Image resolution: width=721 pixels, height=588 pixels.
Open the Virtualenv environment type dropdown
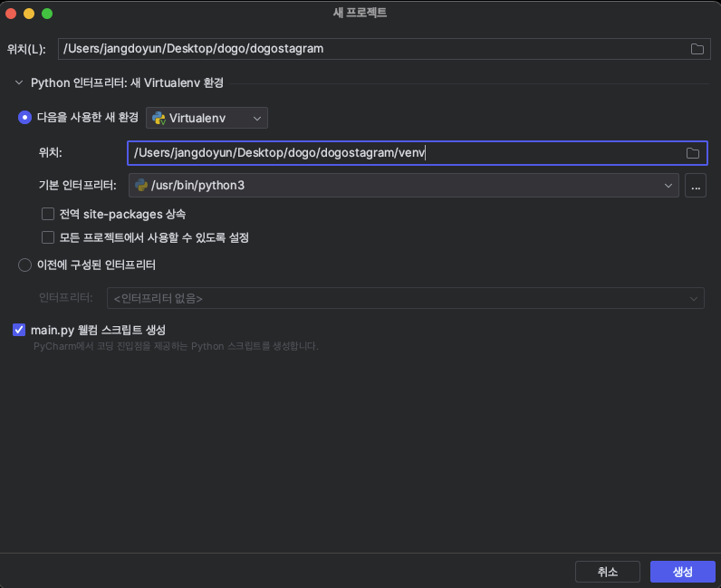(207, 119)
